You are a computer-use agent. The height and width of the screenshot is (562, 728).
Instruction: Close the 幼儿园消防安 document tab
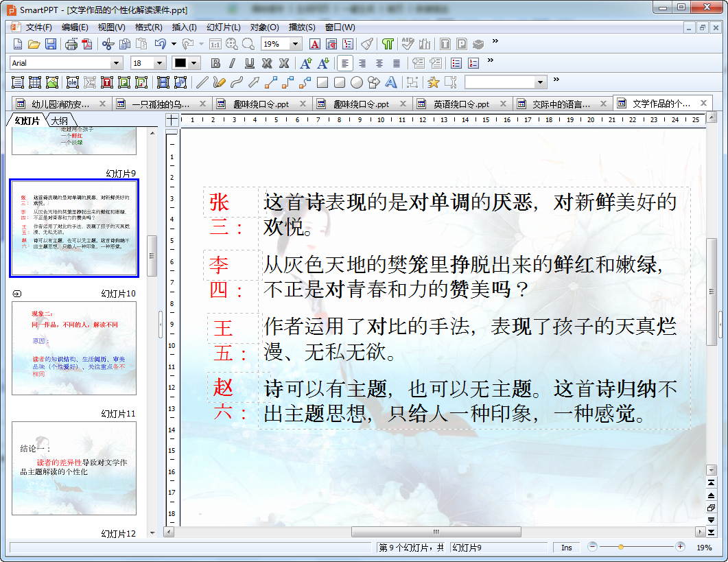[103, 104]
